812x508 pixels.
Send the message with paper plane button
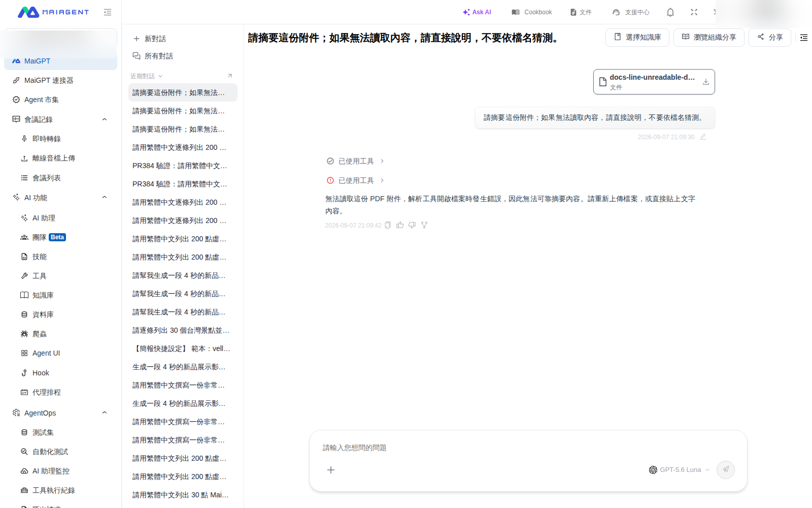(x=726, y=469)
